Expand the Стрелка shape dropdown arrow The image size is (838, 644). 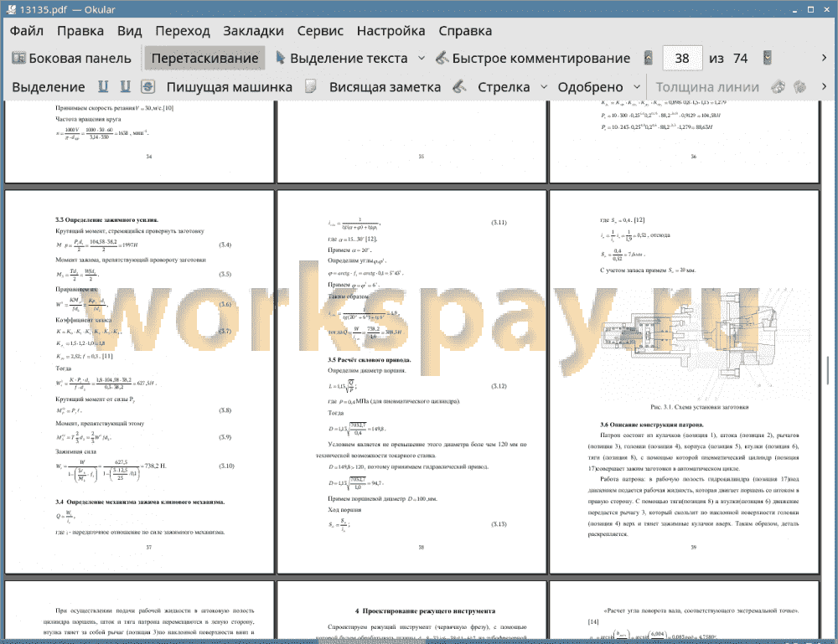(544, 86)
